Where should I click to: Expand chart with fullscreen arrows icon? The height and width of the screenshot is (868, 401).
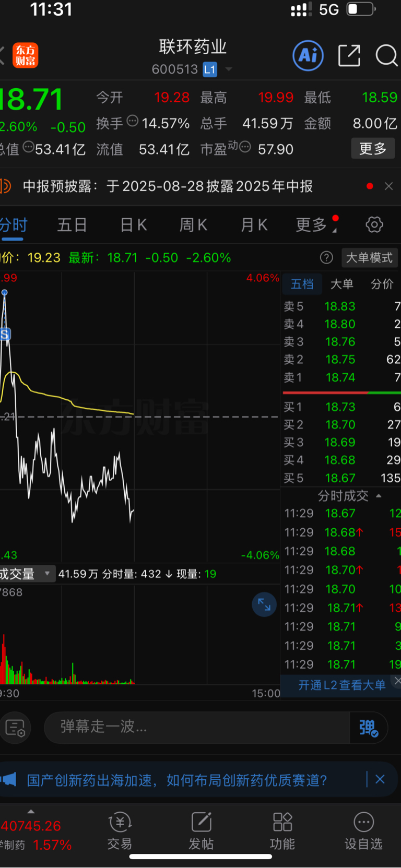(264, 604)
